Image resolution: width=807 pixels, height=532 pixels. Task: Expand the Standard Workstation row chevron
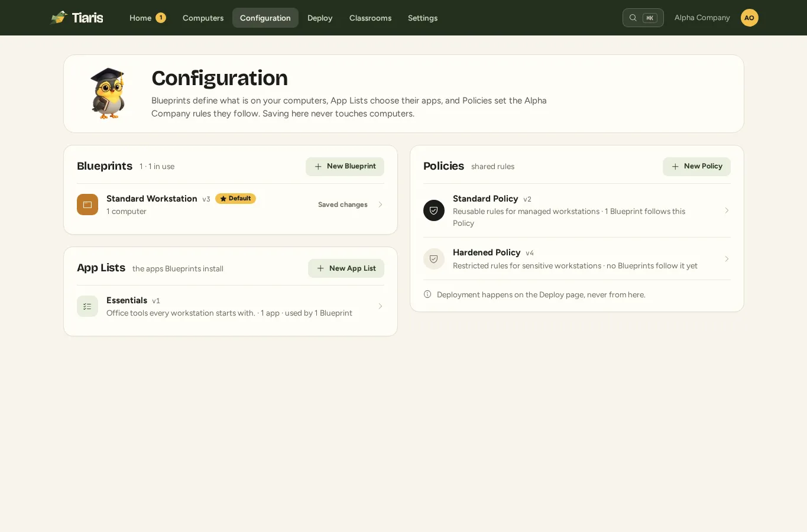coord(380,205)
